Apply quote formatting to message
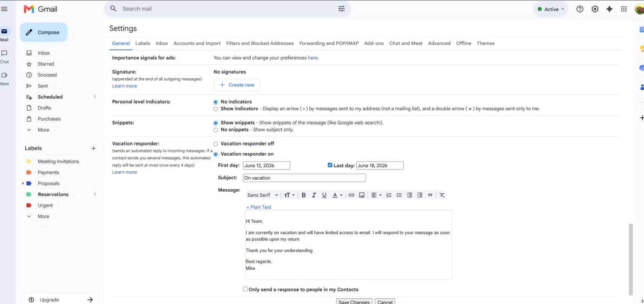644x304 pixels. click(x=430, y=195)
